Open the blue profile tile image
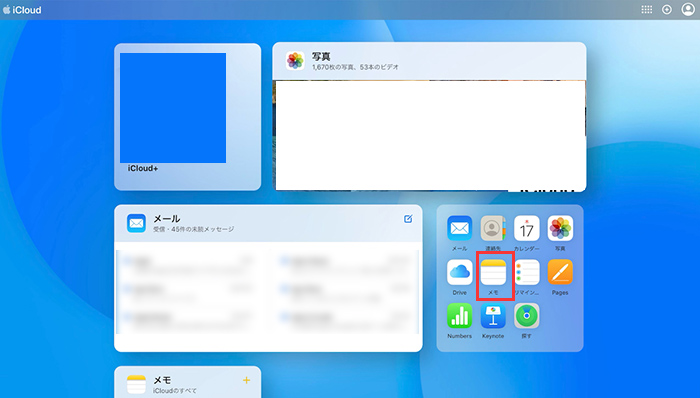Screen dimensions: 700x398 point(173,108)
